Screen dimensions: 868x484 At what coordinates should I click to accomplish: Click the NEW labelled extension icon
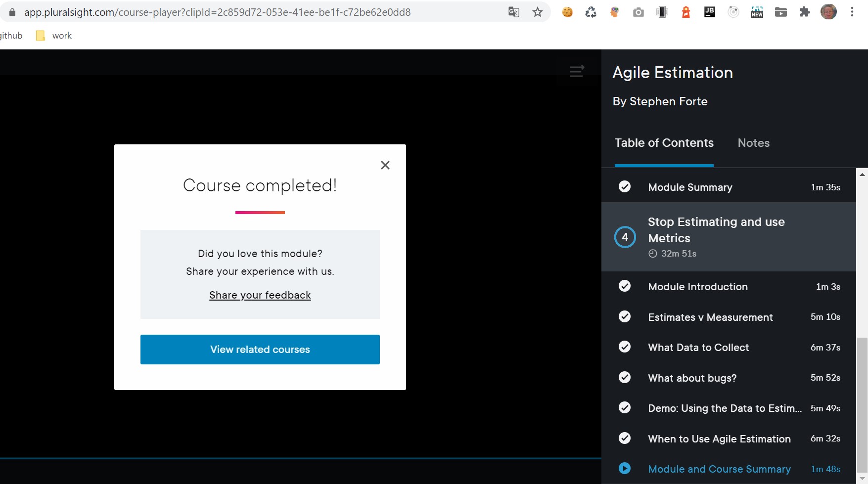[757, 12]
